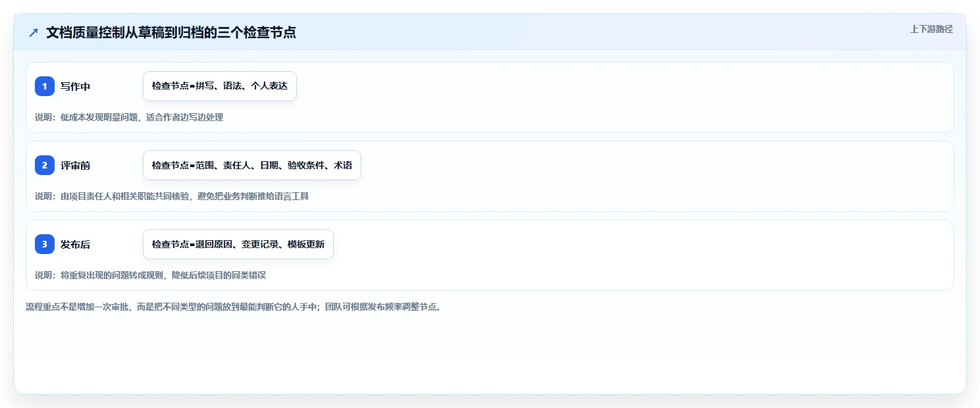Click the heading 文档质量控制从草稿到归档的三个检查节点
The image size is (980, 408).
171,32
